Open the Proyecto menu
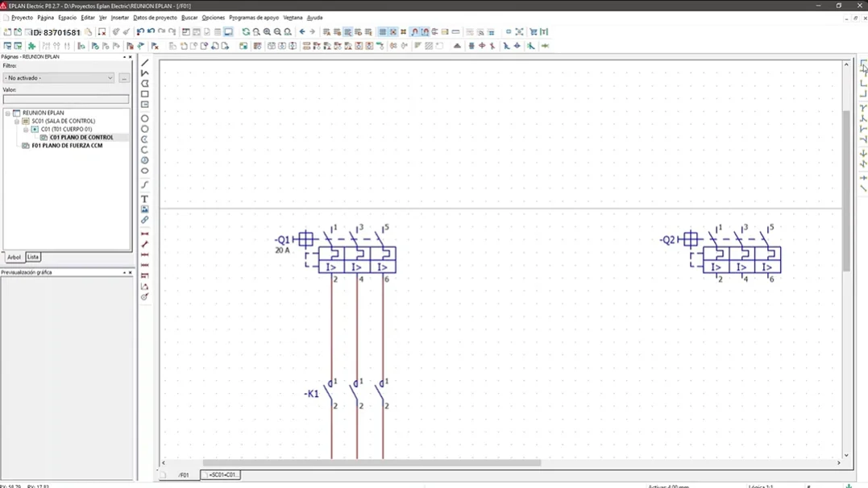Viewport: 868px width, 488px height. (x=22, y=18)
